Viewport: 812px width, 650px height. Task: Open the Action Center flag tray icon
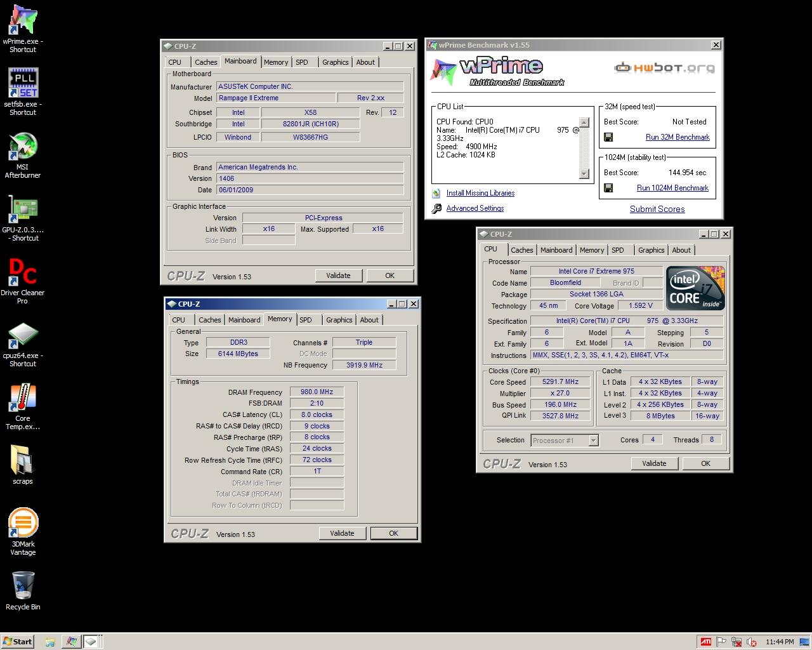722,642
